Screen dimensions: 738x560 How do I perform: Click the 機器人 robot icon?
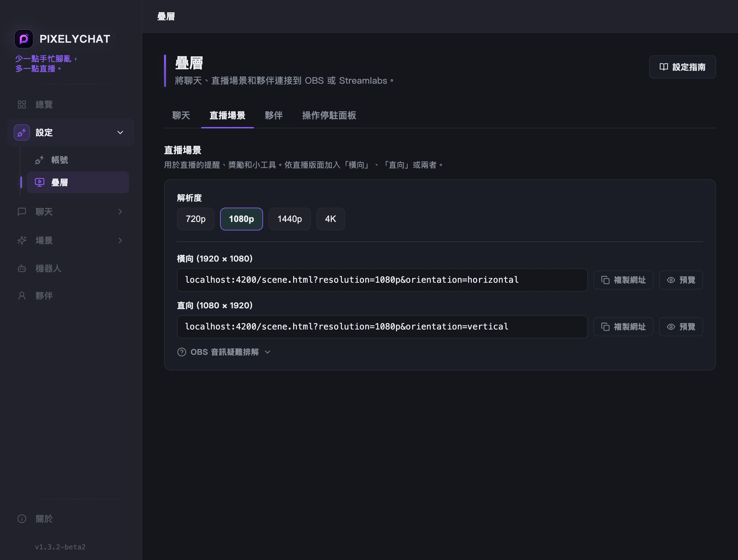[x=22, y=269]
